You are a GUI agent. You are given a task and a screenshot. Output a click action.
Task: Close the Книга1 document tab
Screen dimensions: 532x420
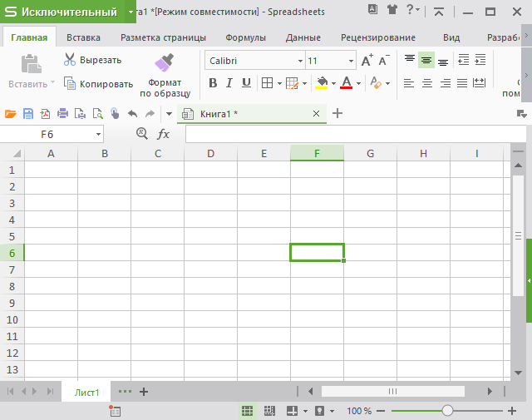(316, 113)
